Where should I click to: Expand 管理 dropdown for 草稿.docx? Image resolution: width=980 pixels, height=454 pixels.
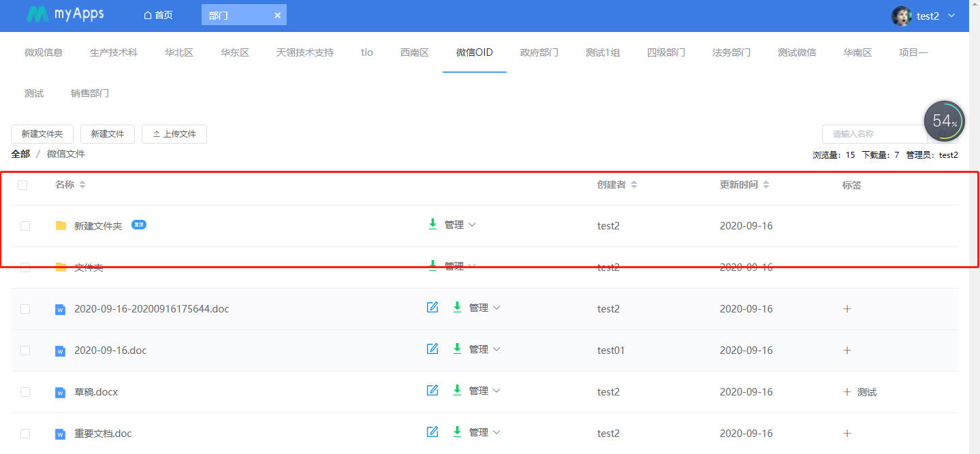pos(485,391)
